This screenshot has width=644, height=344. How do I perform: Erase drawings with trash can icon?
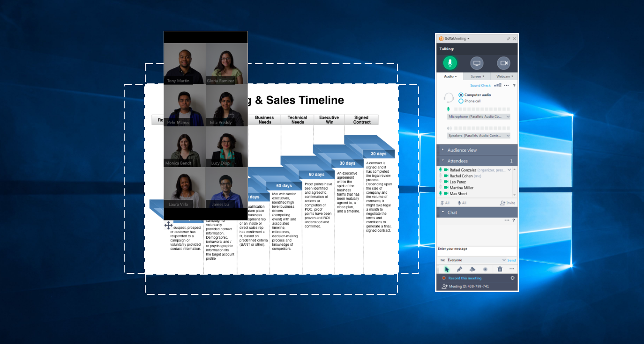pyautogui.click(x=500, y=269)
